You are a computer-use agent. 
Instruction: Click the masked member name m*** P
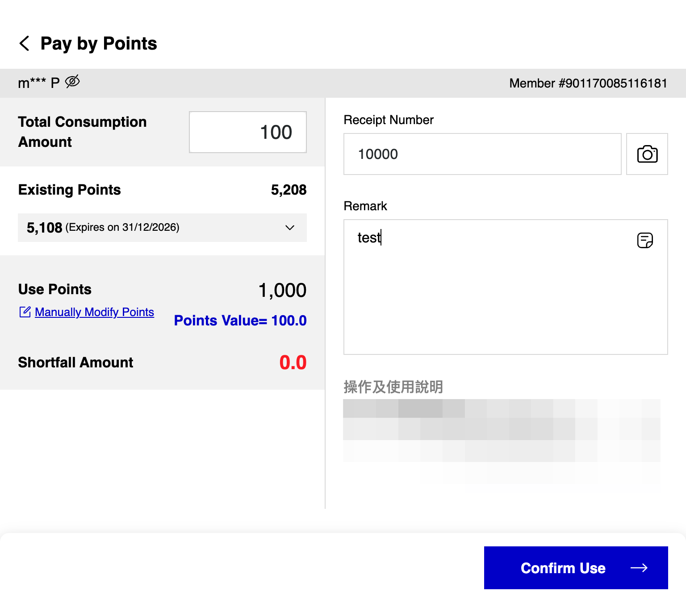click(39, 83)
